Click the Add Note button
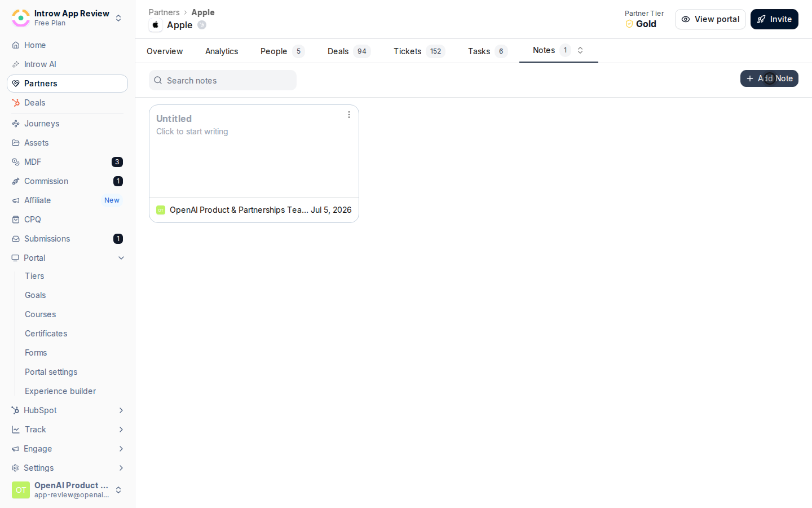 pos(769,78)
